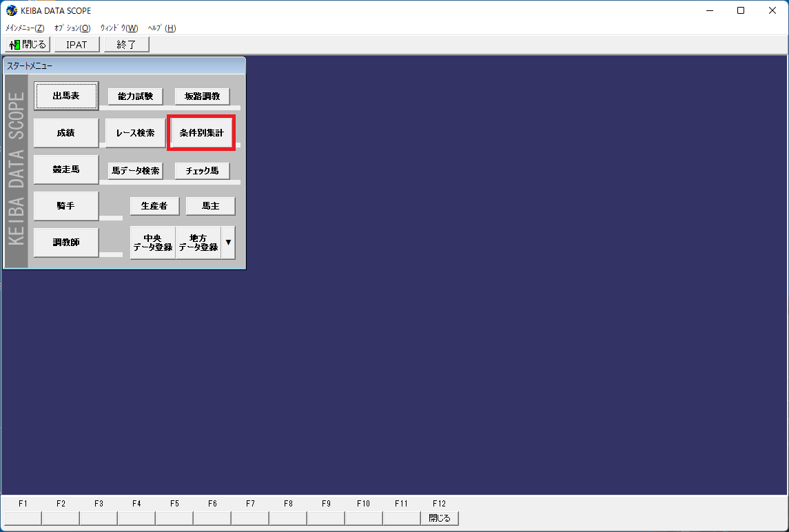Open the ヘルプ(H) menu

[x=161, y=28]
